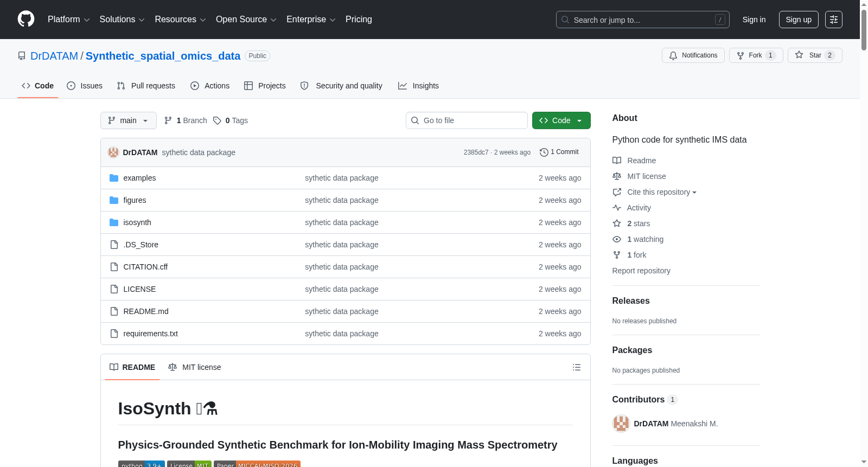Viewport: 868px width, 467px height.
Task: Click the Python version badge in README
Action: [x=142, y=464]
